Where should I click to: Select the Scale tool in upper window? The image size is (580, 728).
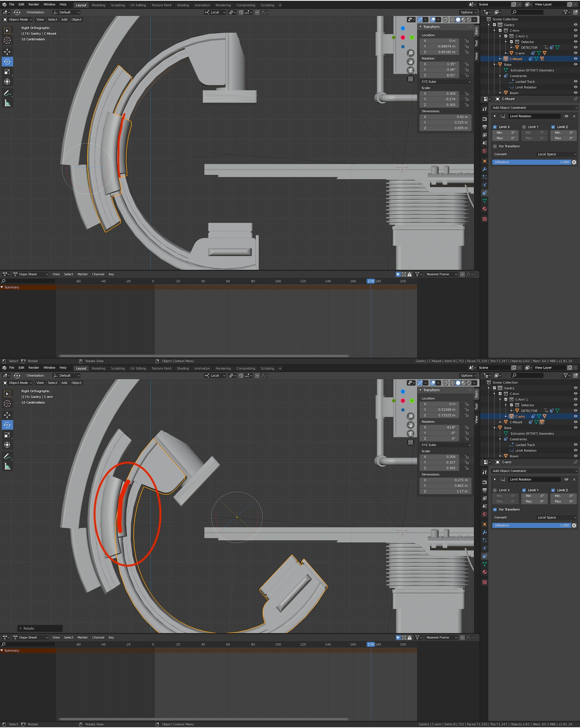tap(7, 72)
